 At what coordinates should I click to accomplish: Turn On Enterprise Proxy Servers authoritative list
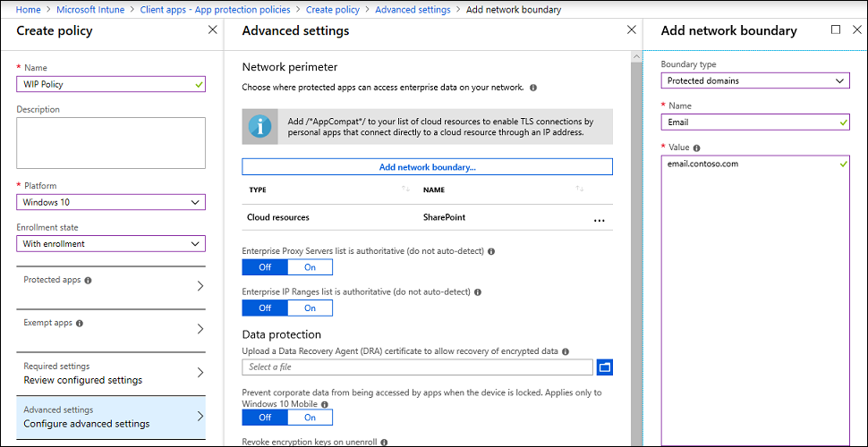310,266
